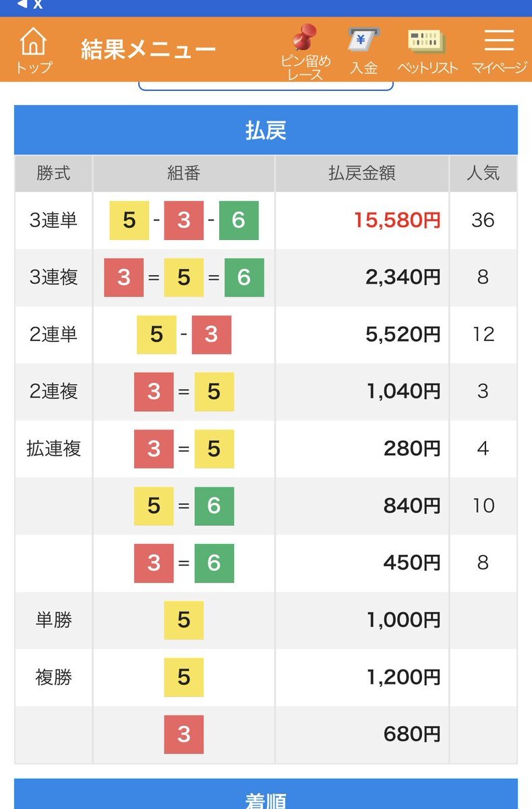This screenshot has width=532, height=809.
Task: Tap the 払戻金額 column header
Action: [361, 173]
